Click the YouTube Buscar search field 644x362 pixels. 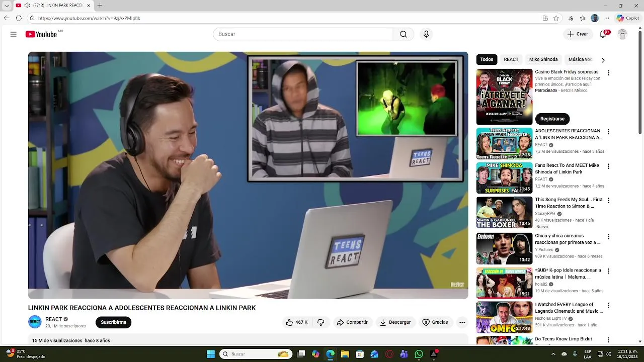(x=303, y=34)
